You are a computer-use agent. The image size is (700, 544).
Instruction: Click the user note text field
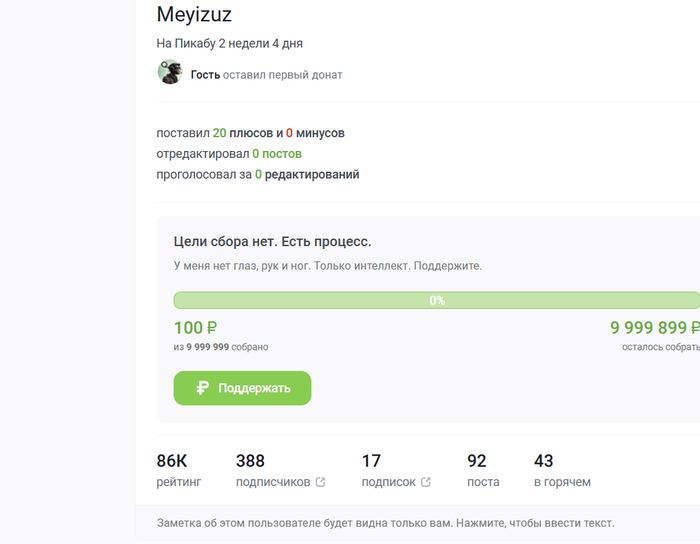click(385, 523)
